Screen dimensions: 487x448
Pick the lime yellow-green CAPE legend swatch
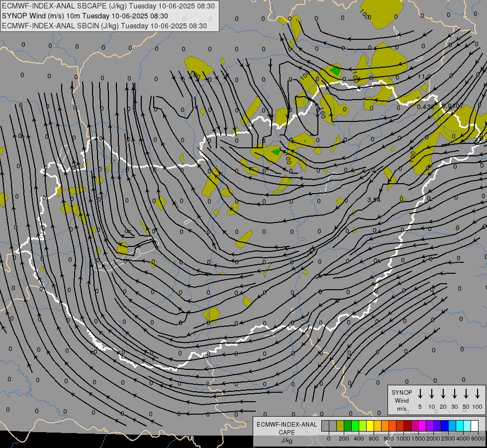(x=363, y=426)
